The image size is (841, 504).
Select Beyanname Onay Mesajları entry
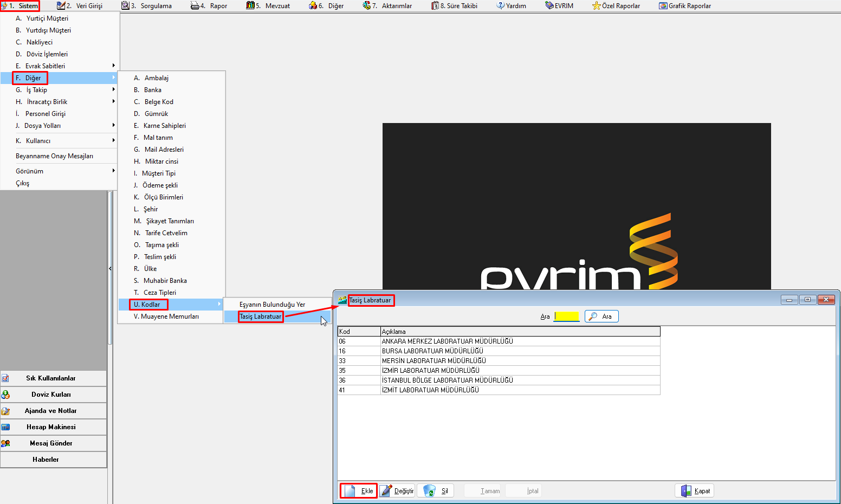click(60, 156)
